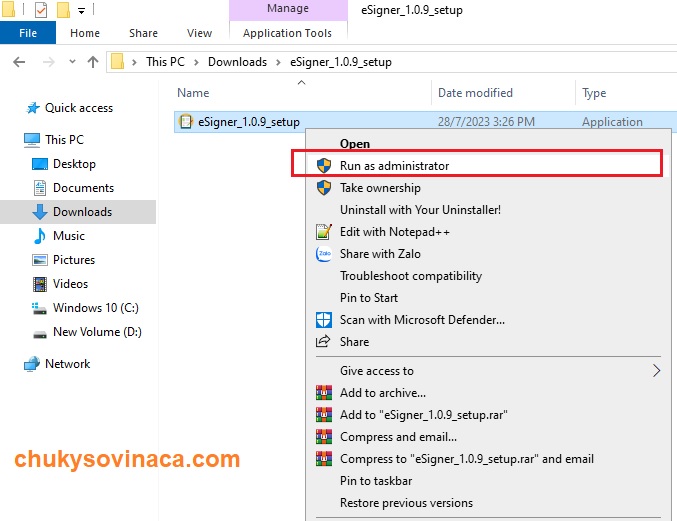Click the Desktop folder icon in sidebar
Viewport: 677px width, 521px height.
(40, 164)
